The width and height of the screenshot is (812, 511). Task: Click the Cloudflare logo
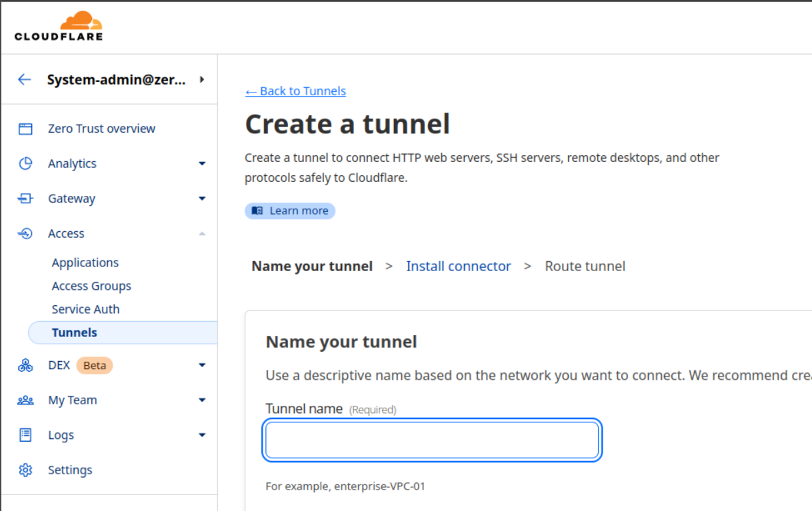click(x=59, y=27)
